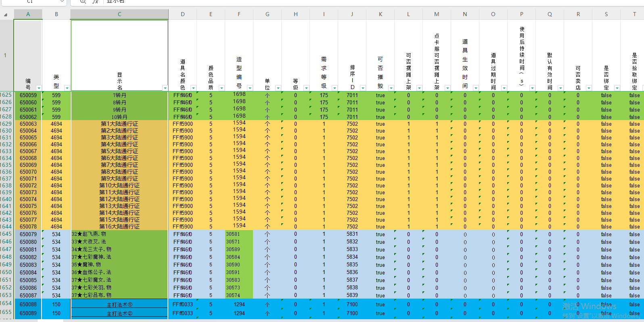Open the Name Box dropdown arrow
This screenshot has height=322, width=644.
(62, 2)
